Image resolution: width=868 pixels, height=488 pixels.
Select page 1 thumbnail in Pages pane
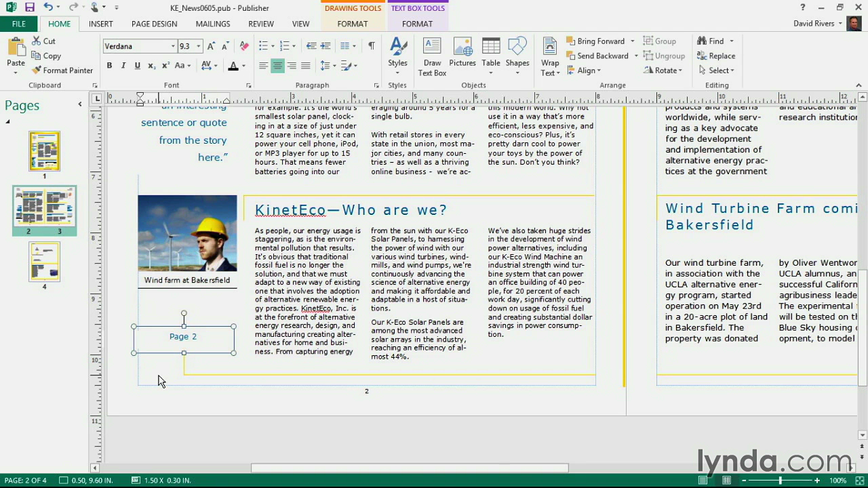[44, 151]
